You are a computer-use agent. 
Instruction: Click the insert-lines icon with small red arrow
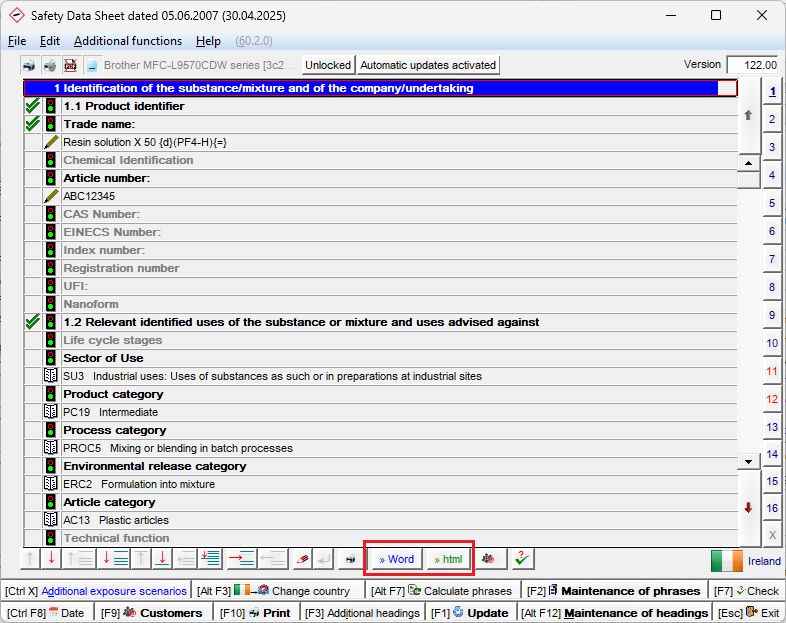coord(211,558)
